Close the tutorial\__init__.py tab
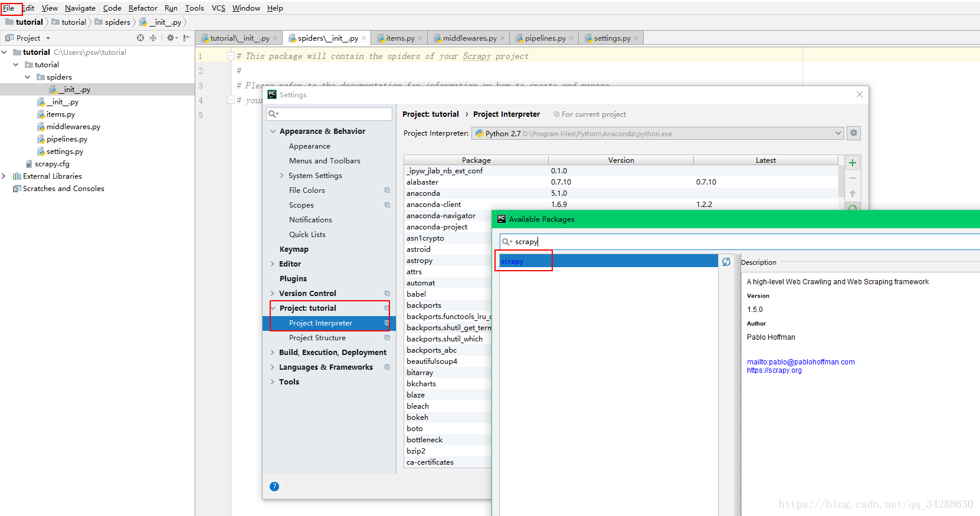 (x=276, y=38)
